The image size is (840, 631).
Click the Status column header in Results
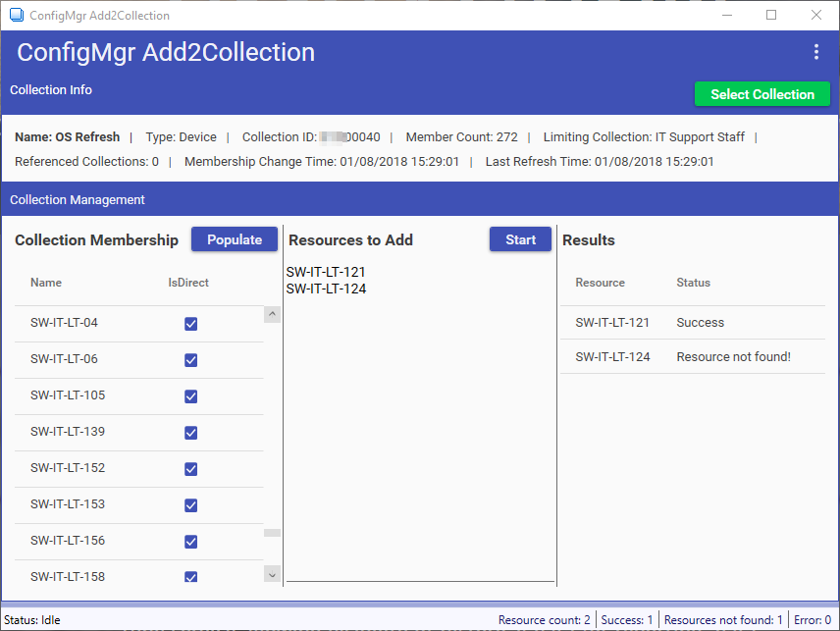[693, 283]
